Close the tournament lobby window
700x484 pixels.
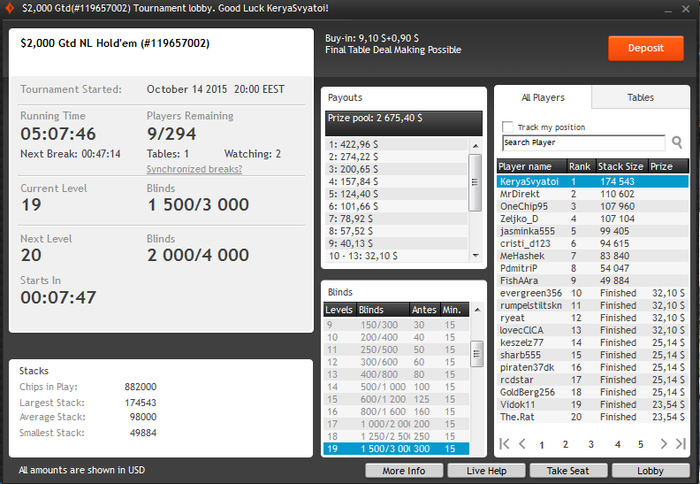[686, 9]
